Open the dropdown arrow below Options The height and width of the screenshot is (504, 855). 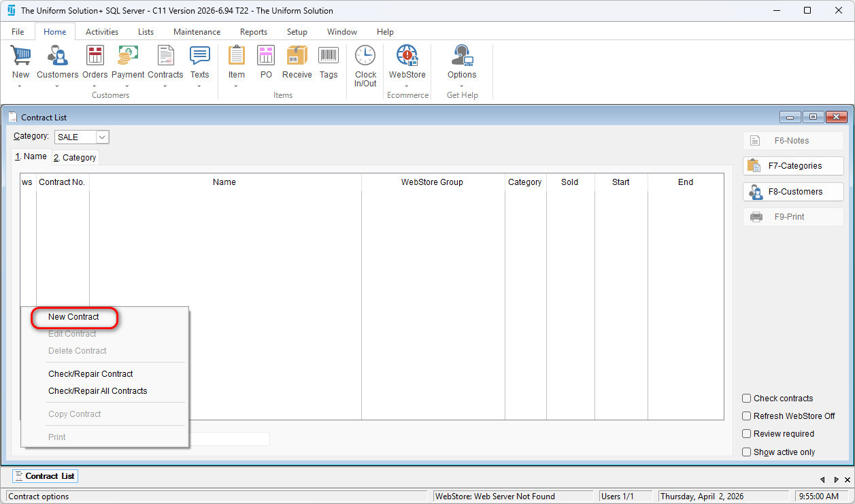462,86
